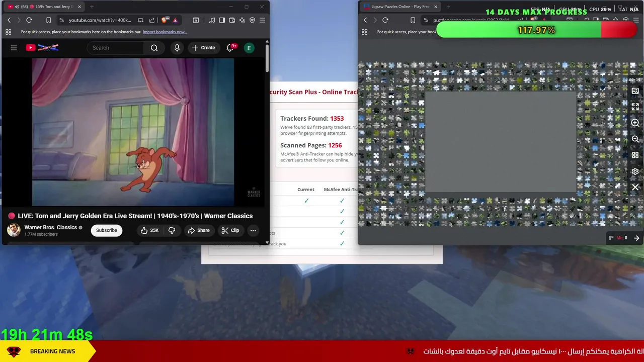Viewport: 644px width, 362px height.
Task: Click the 19h 21m 48s timer overlay
Action: tap(46, 334)
